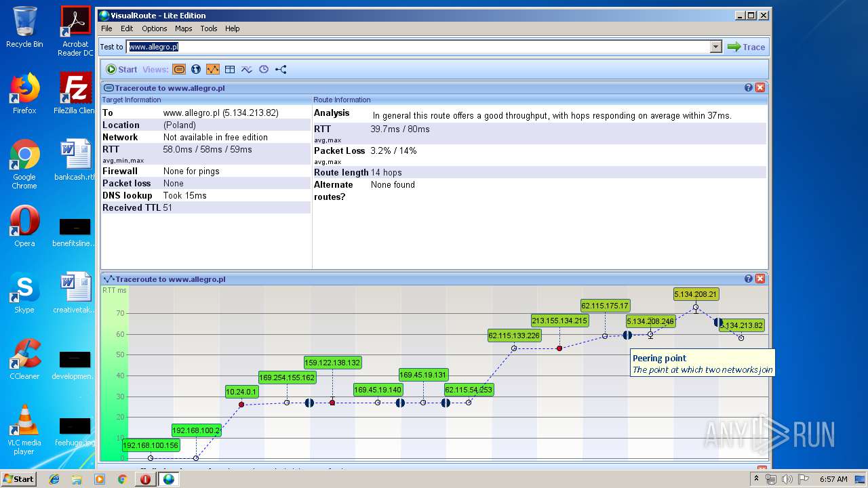This screenshot has height=488, width=868.
Task: Open bankcash.rtf document on desktop
Action: [x=75, y=160]
